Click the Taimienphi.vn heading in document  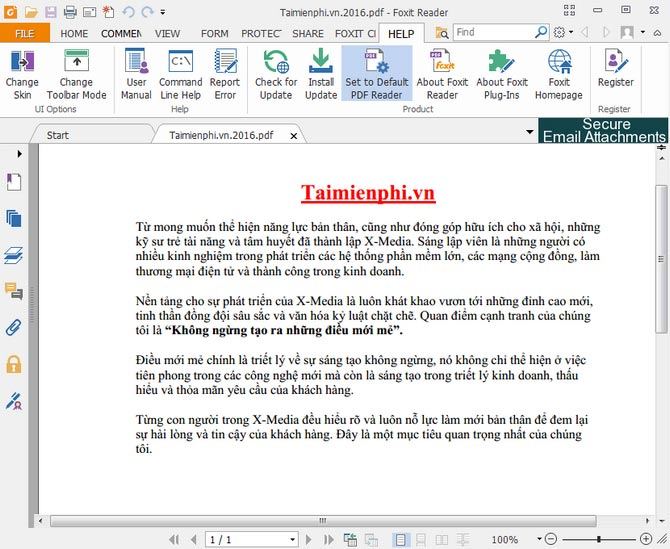[x=368, y=193]
